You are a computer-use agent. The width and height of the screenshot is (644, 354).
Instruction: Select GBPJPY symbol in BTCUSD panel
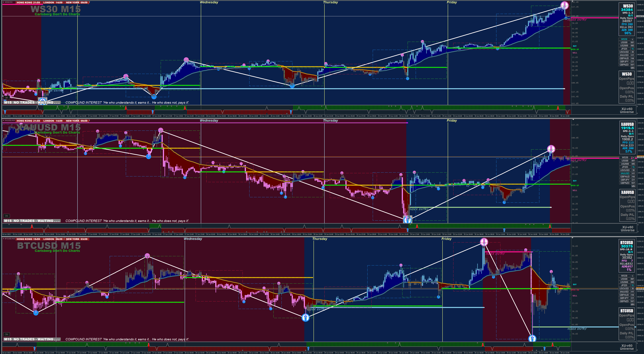click(624, 298)
